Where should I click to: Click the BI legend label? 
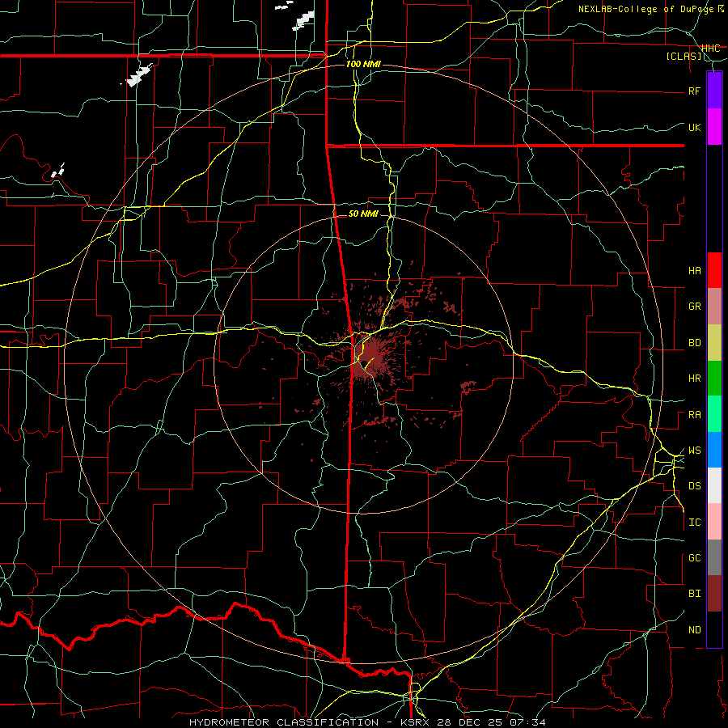click(695, 594)
